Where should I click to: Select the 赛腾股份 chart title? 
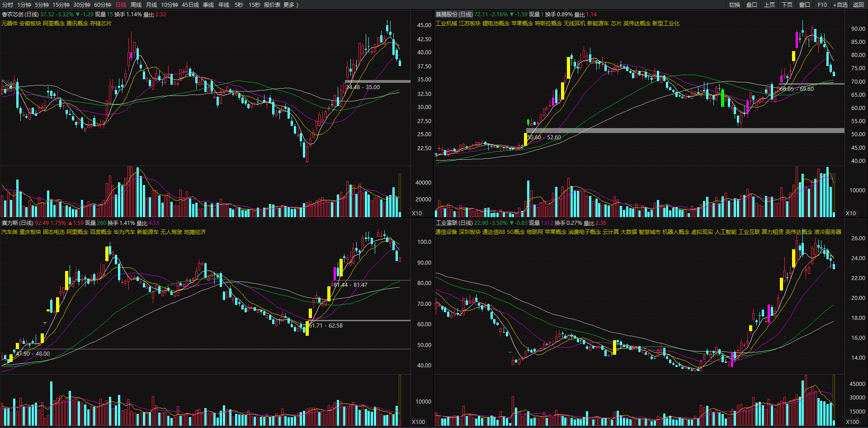(x=454, y=14)
